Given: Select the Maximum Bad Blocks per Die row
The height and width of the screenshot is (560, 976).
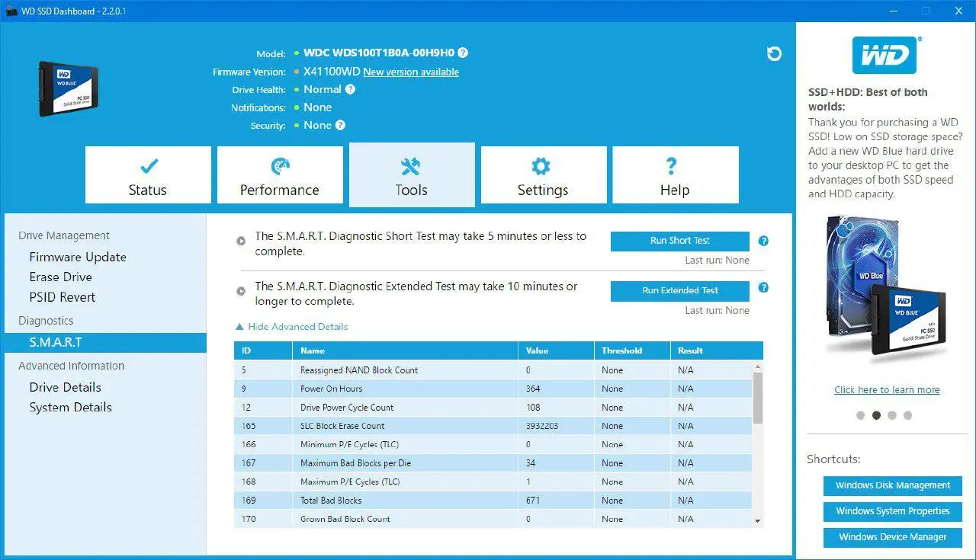Looking at the screenshot, I should [x=493, y=464].
